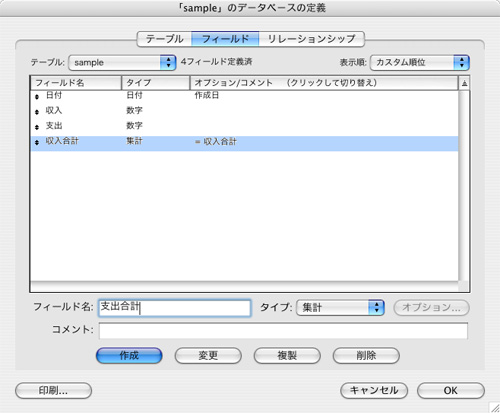The image size is (500, 413).
Task: Click the 変更 button
Action: [x=208, y=355]
